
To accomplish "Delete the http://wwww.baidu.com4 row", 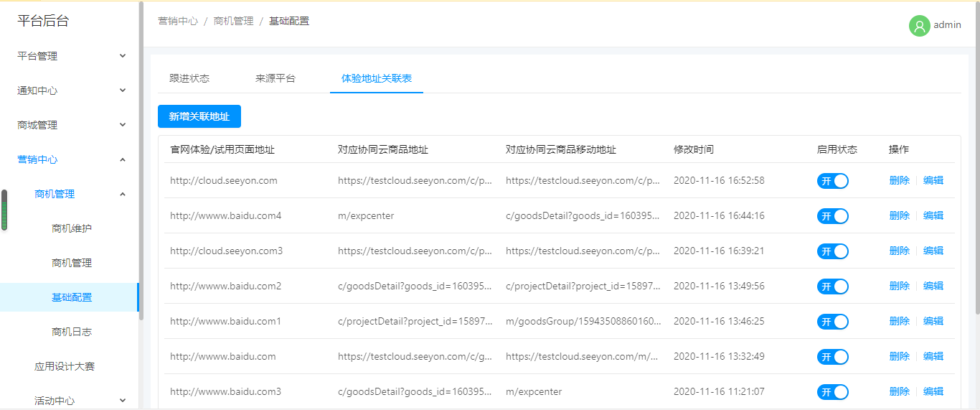I will (899, 215).
